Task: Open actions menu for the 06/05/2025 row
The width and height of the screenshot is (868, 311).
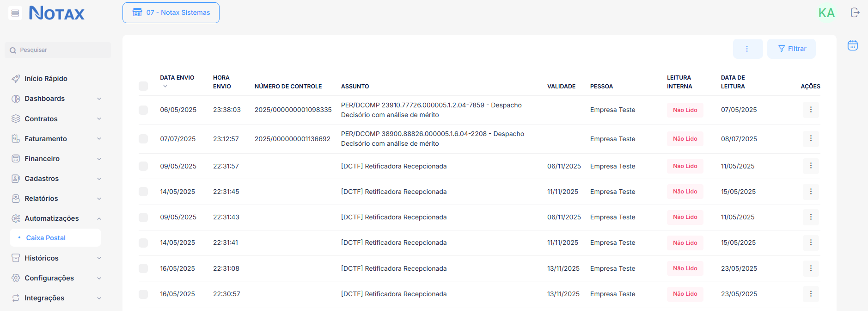Action: [811, 110]
